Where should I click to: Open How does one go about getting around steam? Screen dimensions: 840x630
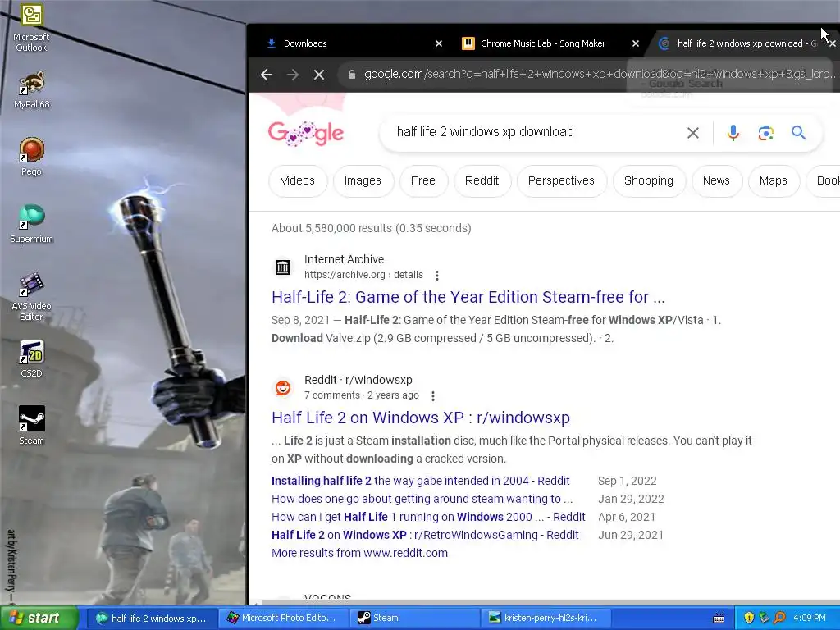pos(422,499)
